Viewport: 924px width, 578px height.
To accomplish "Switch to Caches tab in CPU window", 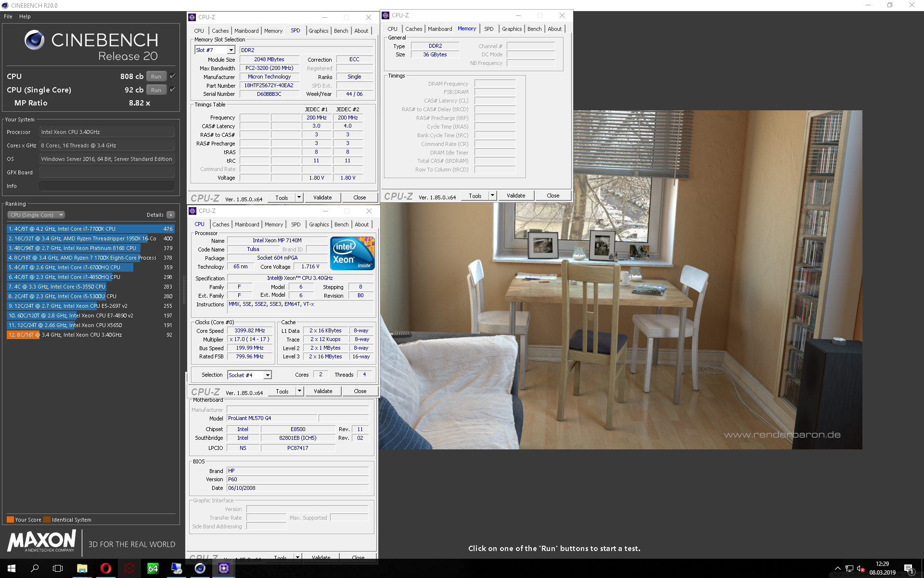I will coord(221,224).
